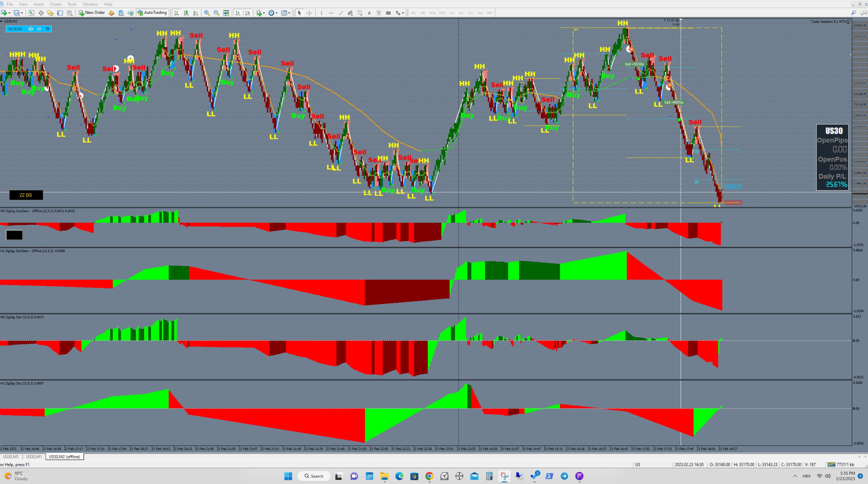Screen dimensions: 868x484
Task: Draw a horizontal line tool
Action: click(331, 13)
